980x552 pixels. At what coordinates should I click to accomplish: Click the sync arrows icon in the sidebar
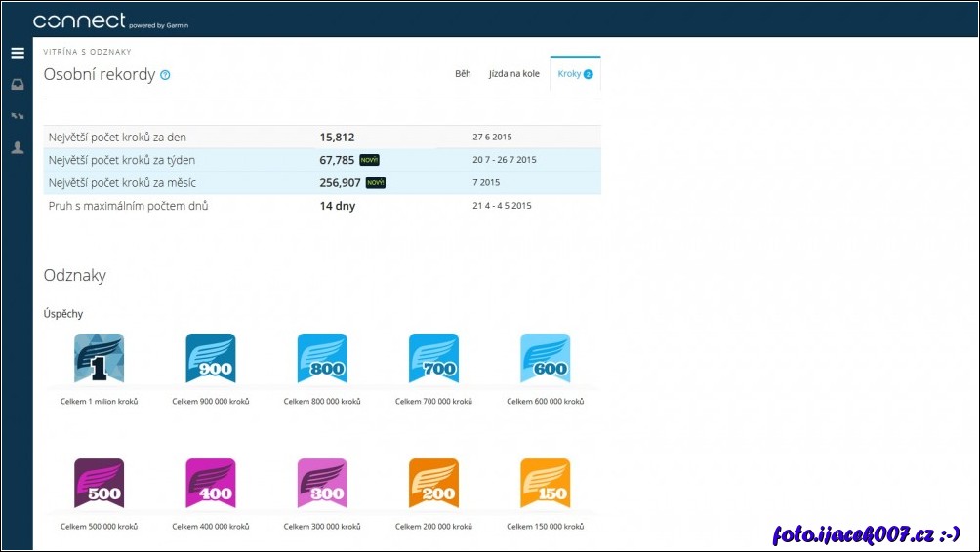(x=17, y=116)
